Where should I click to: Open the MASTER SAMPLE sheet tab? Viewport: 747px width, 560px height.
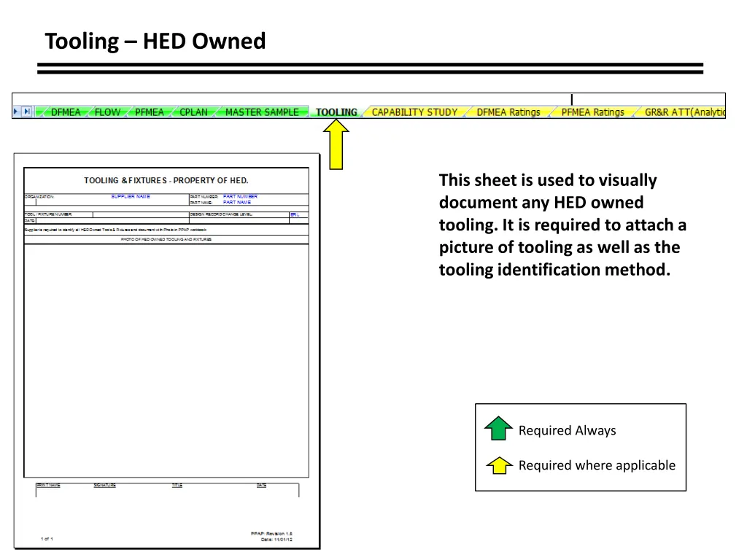tap(262, 112)
